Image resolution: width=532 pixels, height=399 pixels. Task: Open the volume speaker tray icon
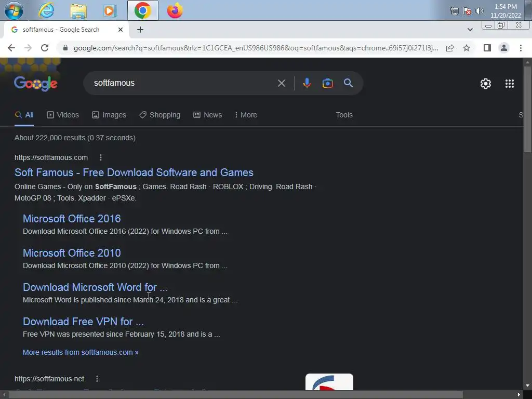click(480, 11)
